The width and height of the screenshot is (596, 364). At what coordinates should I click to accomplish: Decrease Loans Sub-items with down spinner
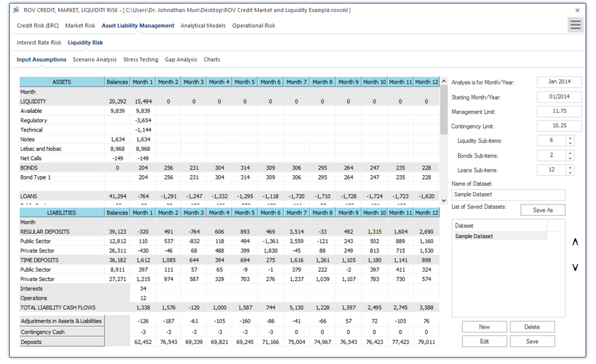(x=570, y=173)
